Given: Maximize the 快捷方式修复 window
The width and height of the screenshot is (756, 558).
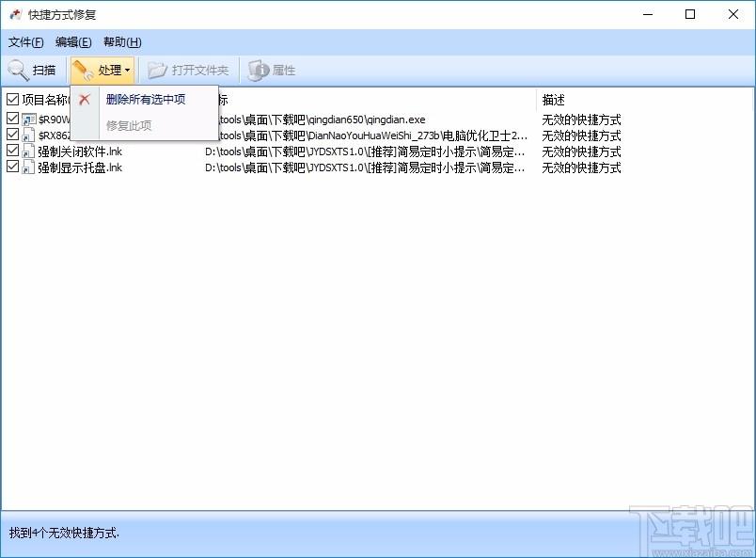Looking at the screenshot, I should pos(690,14).
